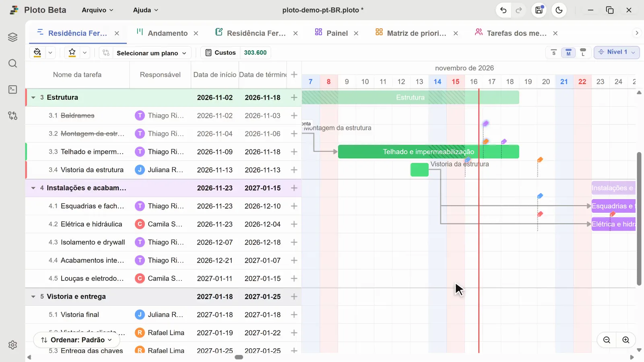Screen dimensions: 644x362
Task: Apply the star highlight marker
Action: (x=72, y=52)
